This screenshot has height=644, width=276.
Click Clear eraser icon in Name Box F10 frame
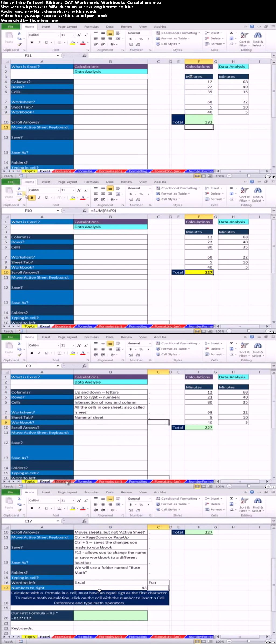[232, 199]
